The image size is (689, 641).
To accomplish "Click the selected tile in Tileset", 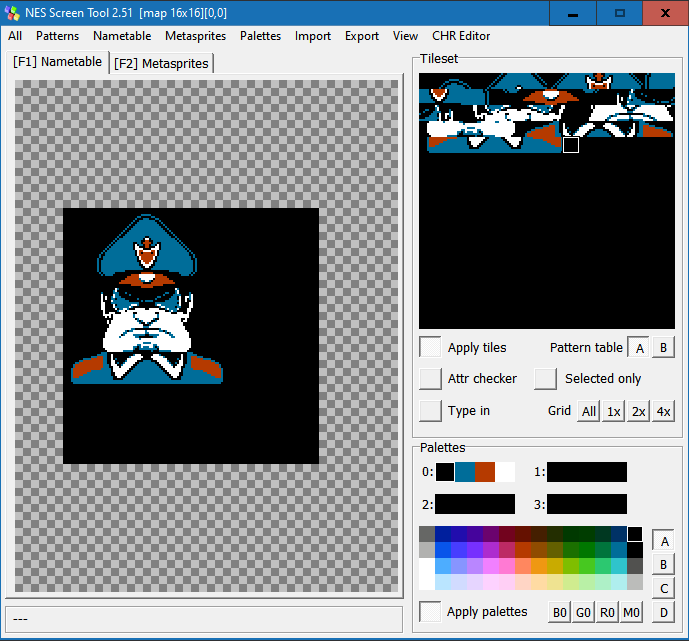I will click(x=571, y=145).
